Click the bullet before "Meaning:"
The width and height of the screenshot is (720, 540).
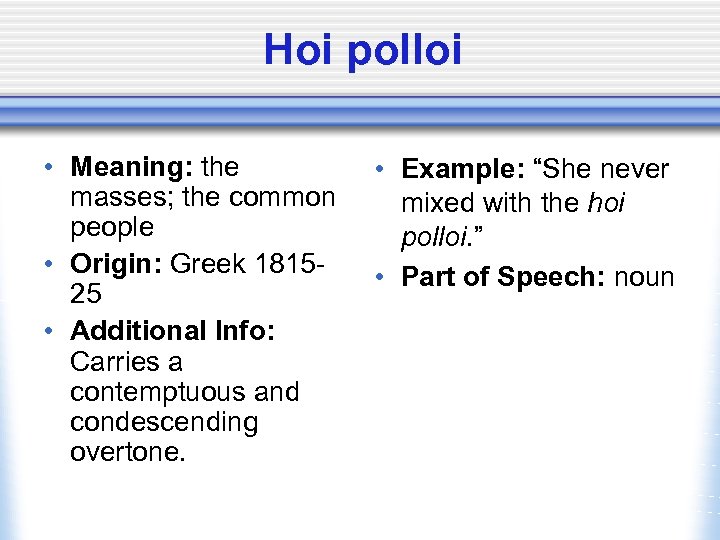pyautogui.click(x=49, y=167)
